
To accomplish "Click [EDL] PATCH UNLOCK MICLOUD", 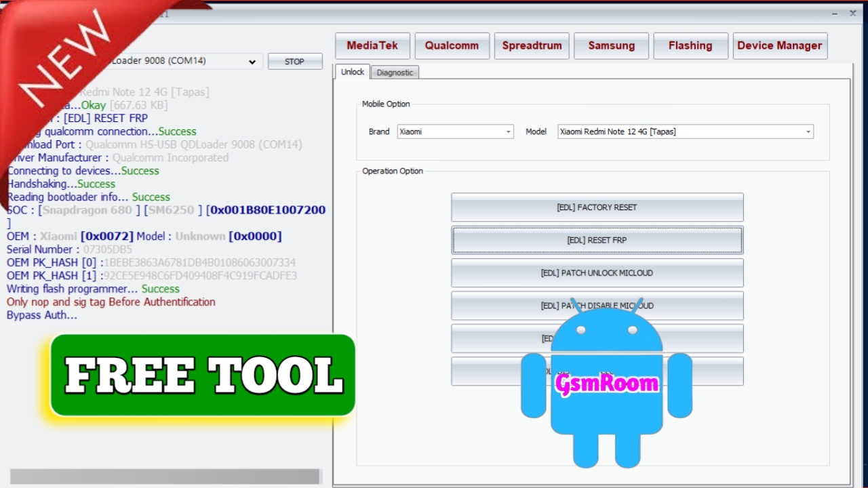I will click(x=597, y=273).
